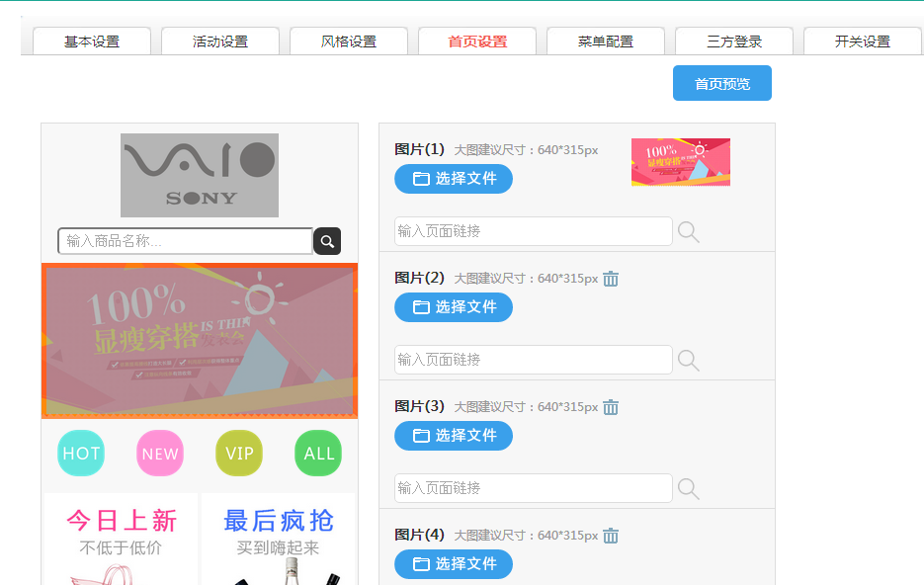Go to the 开关设置 tab
This screenshot has width=924, height=585.
coord(863,42)
